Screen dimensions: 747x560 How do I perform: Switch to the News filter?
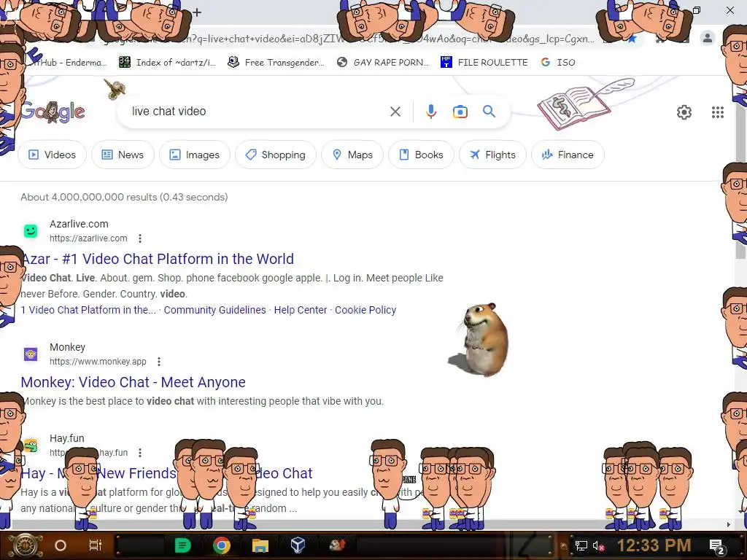[x=123, y=155]
